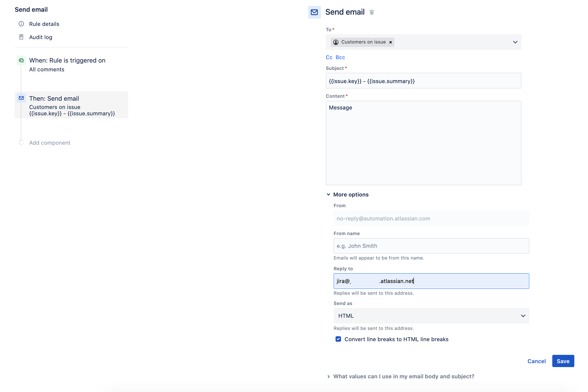Add a Bcc recipient
The image size is (588, 392).
(340, 57)
